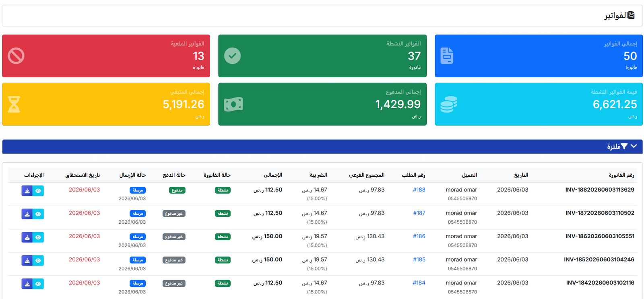644x299 pixels.
Task: Click the 130.43 subtotal for order #186
Action: coord(370,236)
